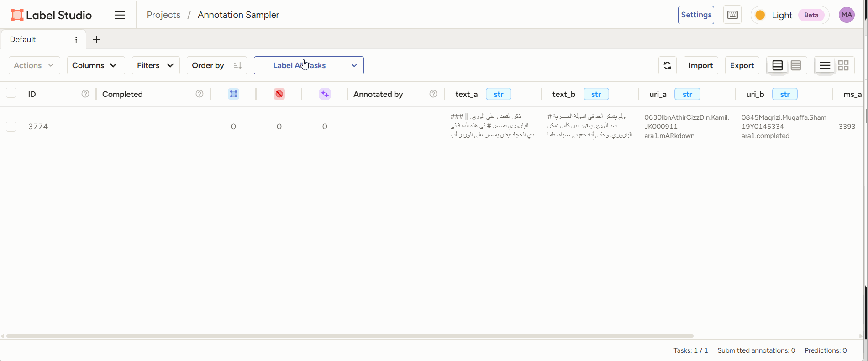Click the hamburger menu icon

(120, 15)
